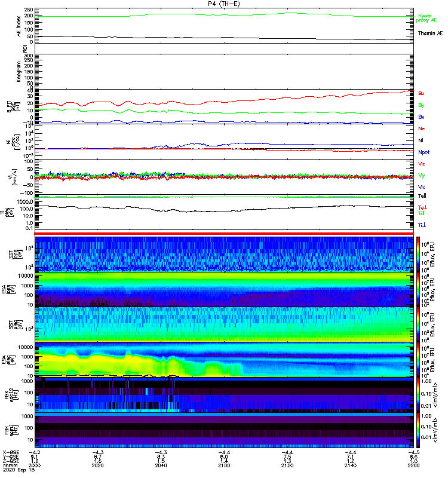Click the blue "Vix" velocity legend label
Image resolution: width=448 pixels, height=478 pixels.
pyautogui.click(x=422, y=187)
